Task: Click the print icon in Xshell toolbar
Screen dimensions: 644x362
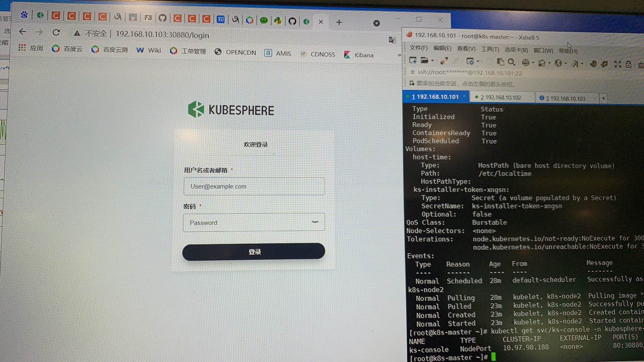Action: [525, 62]
